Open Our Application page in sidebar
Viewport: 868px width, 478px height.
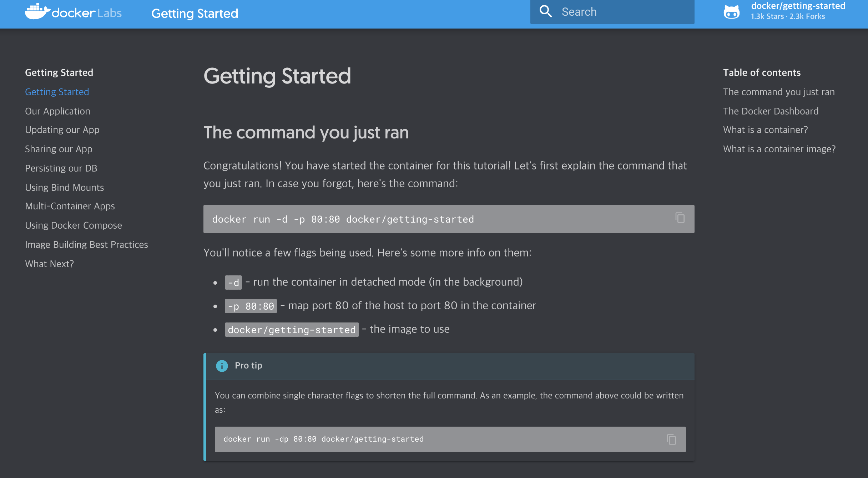pos(57,111)
